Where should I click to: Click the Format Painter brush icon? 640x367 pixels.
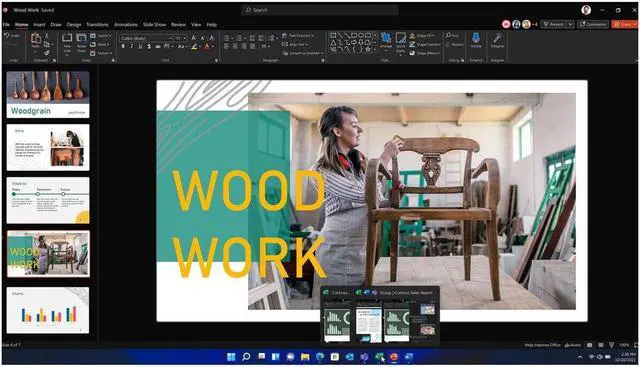point(47,53)
